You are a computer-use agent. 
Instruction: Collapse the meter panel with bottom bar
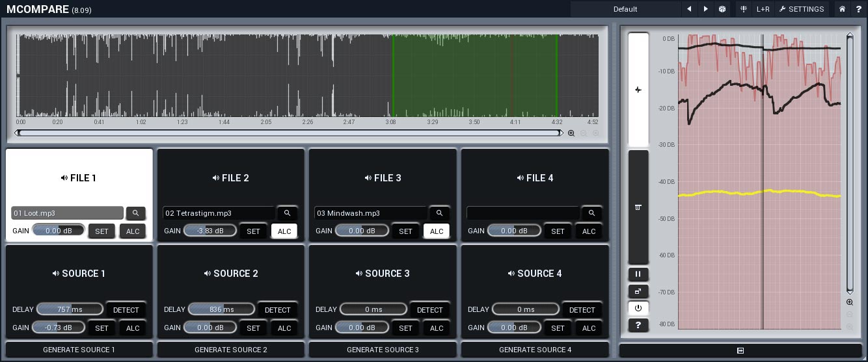(x=740, y=350)
